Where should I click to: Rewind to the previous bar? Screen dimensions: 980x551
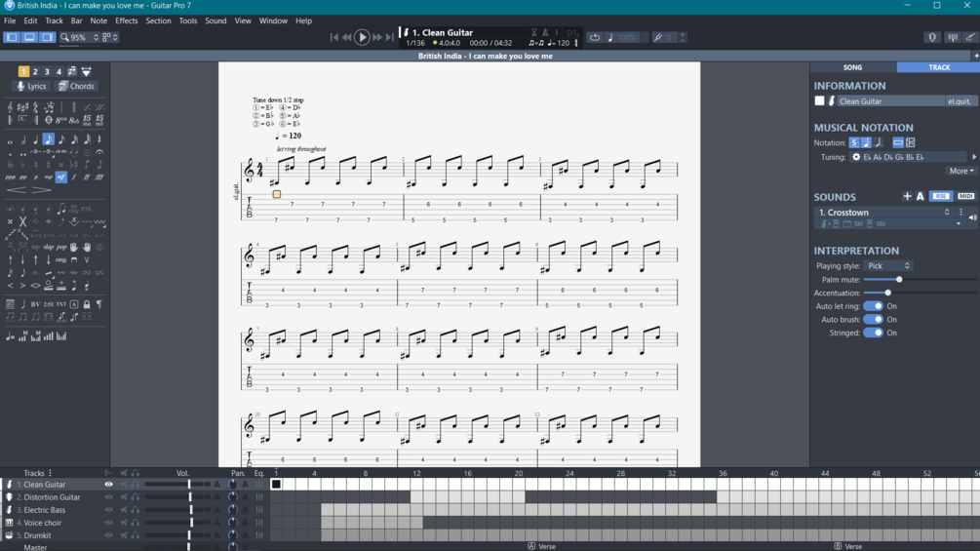[347, 37]
